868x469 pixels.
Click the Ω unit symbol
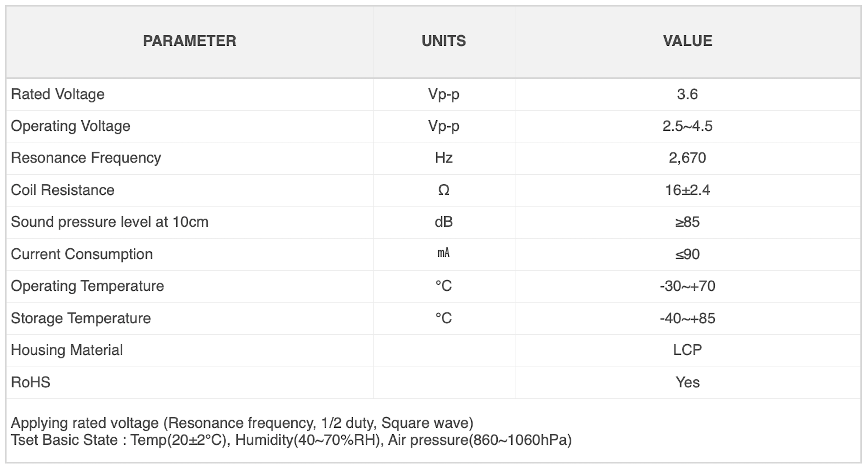pyautogui.click(x=444, y=190)
